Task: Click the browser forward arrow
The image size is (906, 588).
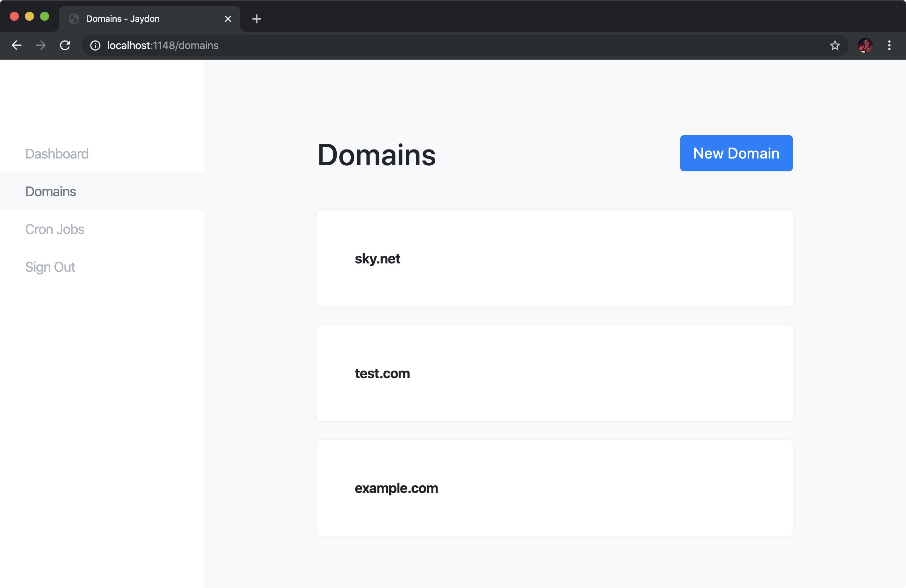Action: pos(40,45)
